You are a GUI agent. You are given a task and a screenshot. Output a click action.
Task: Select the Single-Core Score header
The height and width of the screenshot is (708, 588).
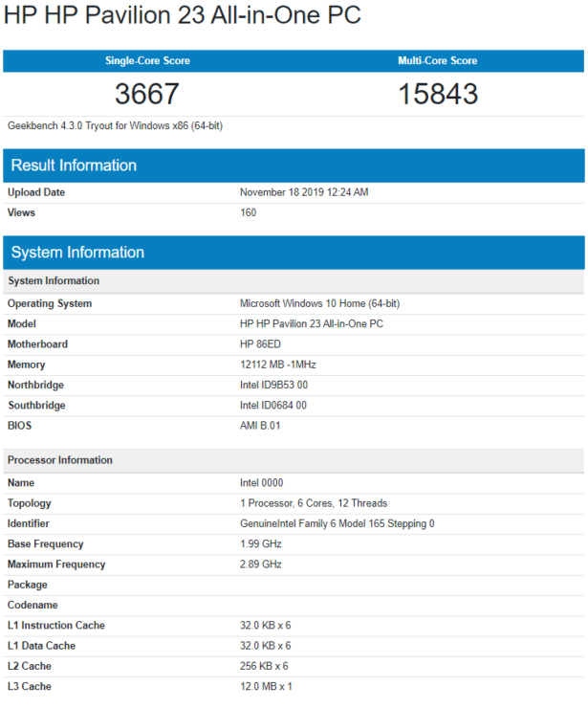147,60
